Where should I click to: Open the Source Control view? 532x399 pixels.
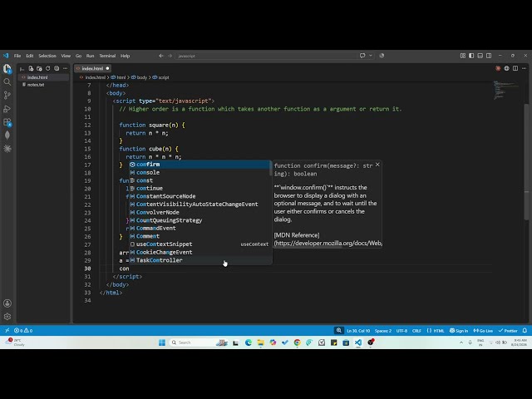click(7, 96)
